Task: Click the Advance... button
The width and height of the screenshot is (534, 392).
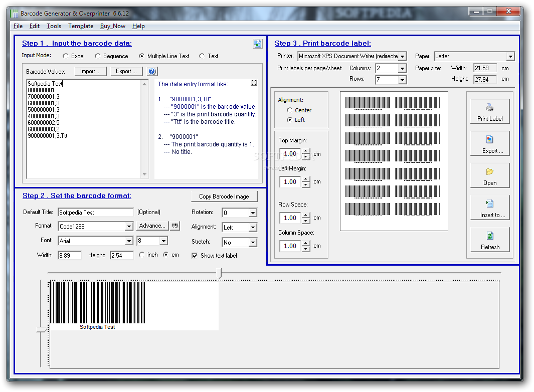Action: pyautogui.click(x=152, y=226)
